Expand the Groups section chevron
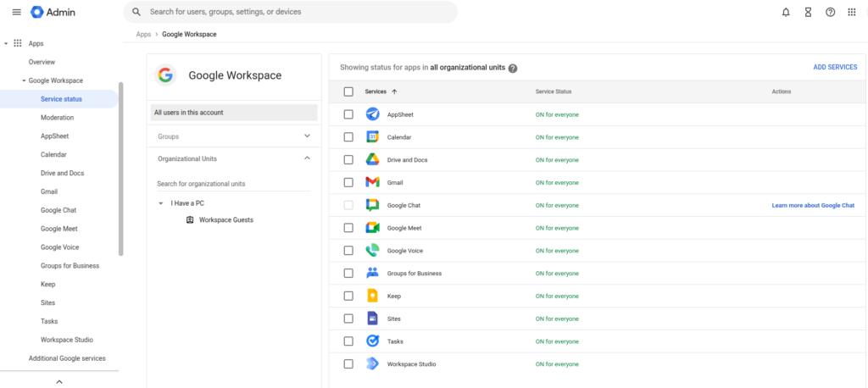The width and height of the screenshot is (868, 388). click(307, 136)
